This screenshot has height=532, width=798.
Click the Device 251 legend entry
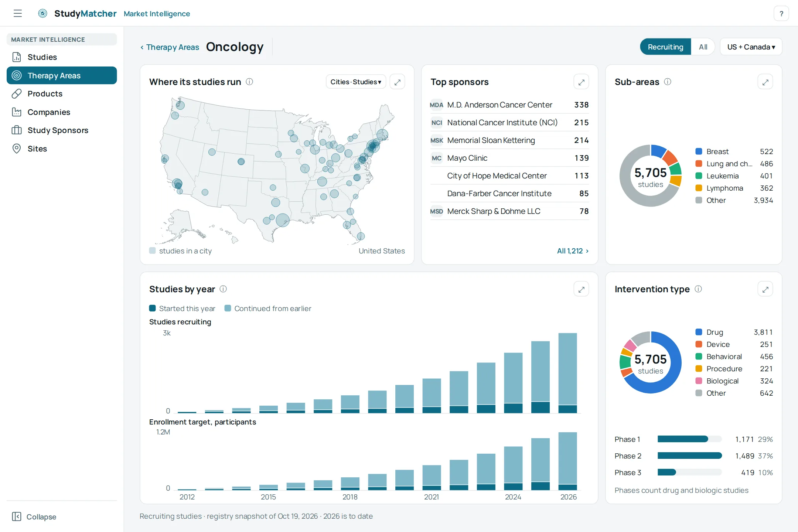pyautogui.click(x=734, y=344)
